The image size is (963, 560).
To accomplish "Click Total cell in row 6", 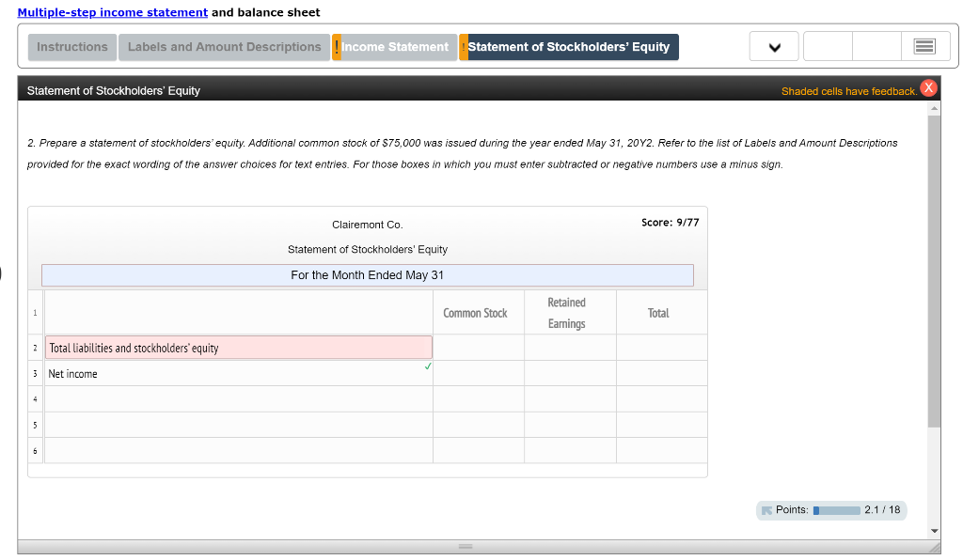I will tap(661, 451).
